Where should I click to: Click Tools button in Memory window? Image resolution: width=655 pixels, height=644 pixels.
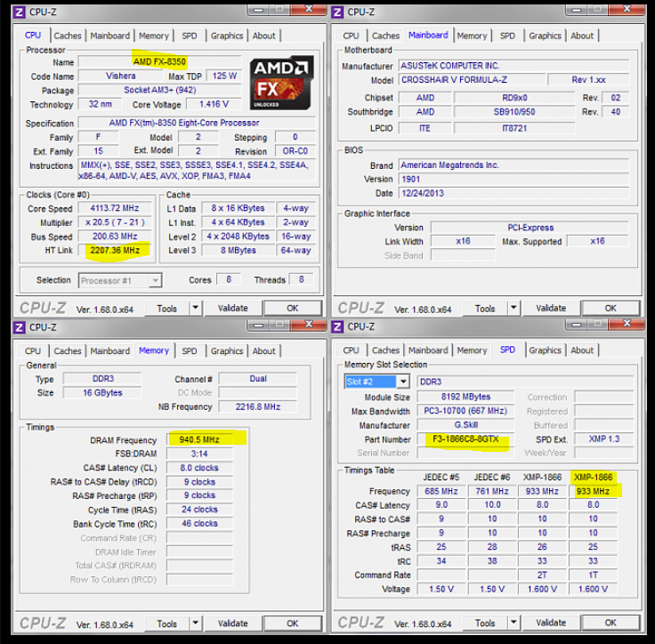(x=167, y=624)
